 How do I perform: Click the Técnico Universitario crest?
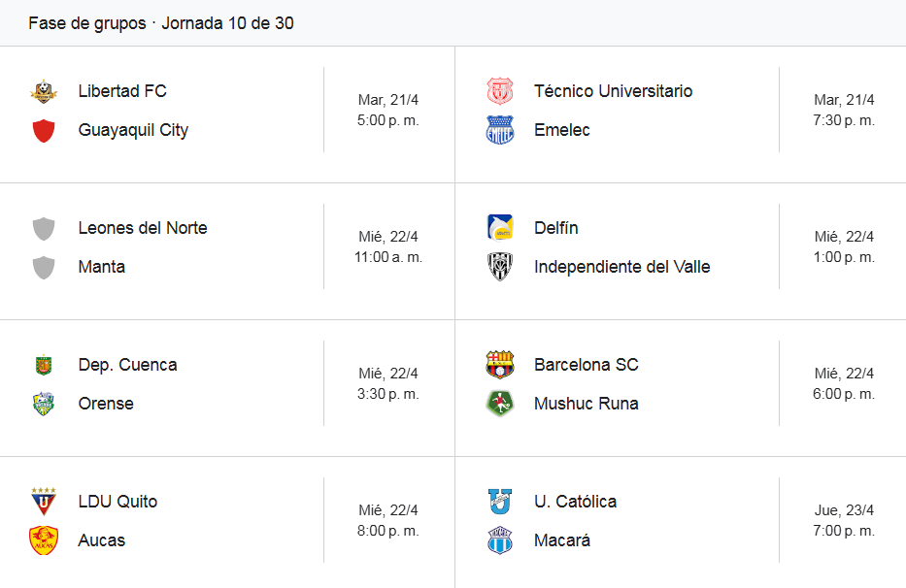tap(499, 91)
